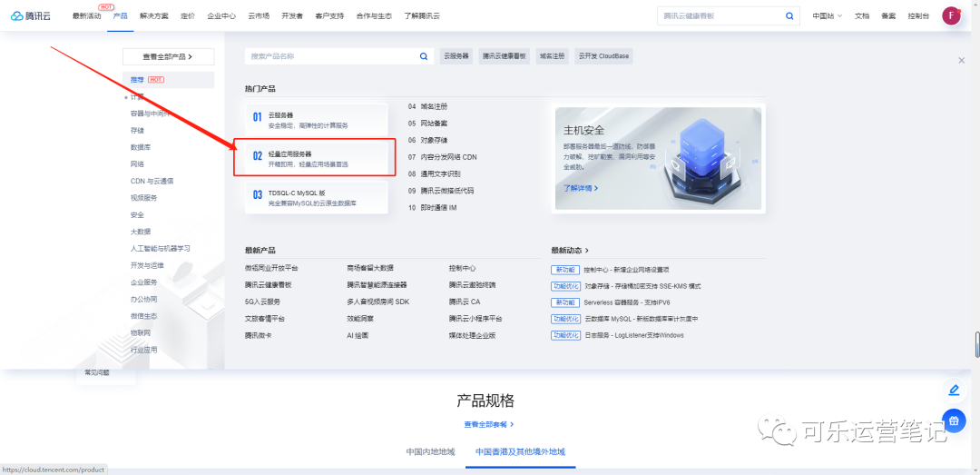This screenshot has height=475, width=980.
Task: Open the 02 轻量应用服务器 product card
Action: (317, 158)
